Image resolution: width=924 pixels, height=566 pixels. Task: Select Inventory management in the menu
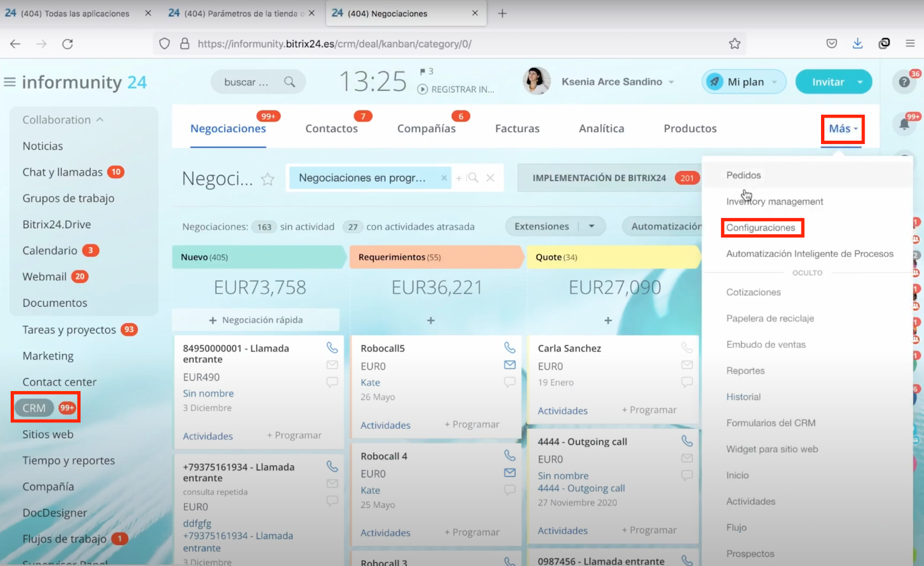point(774,202)
